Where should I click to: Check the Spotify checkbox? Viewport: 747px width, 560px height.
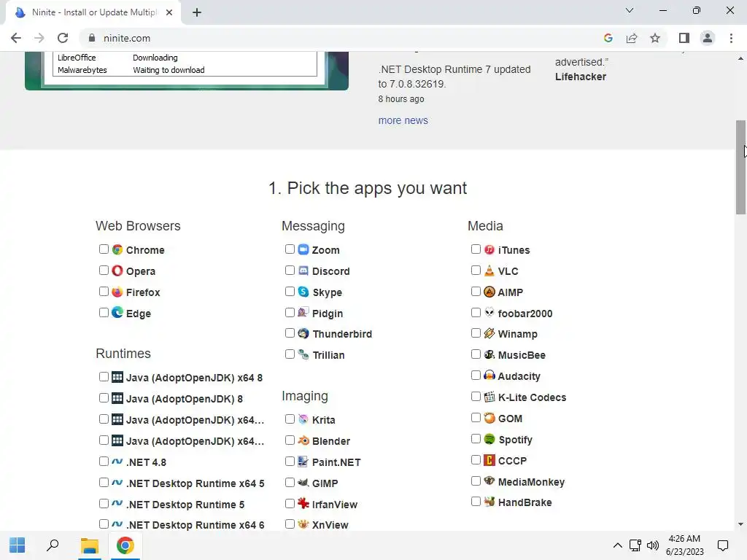[x=476, y=438]
